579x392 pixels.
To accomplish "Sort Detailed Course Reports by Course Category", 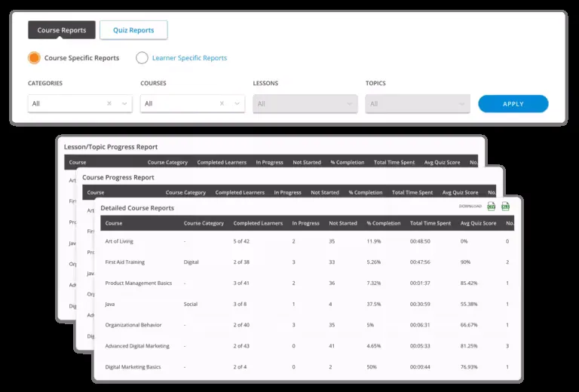I will pyautogui.click(x=204, y=223).
